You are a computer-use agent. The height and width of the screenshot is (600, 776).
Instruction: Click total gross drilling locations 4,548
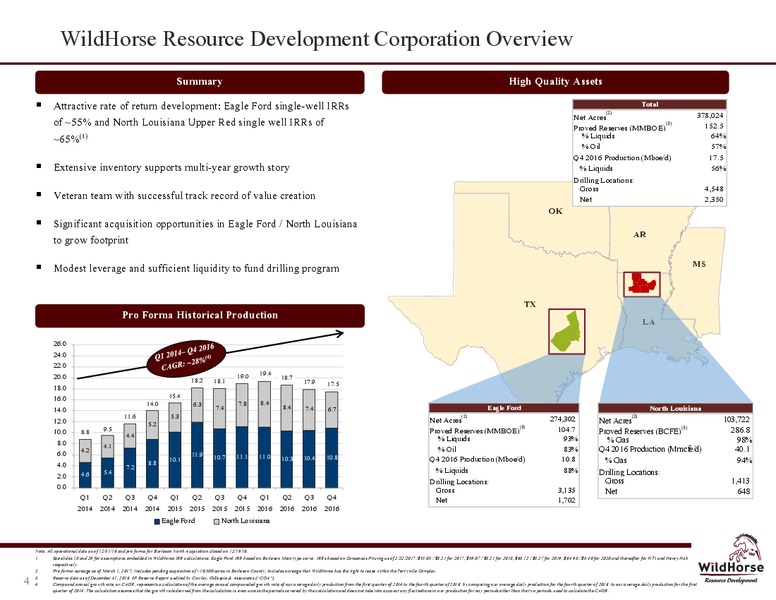(714, 189)
